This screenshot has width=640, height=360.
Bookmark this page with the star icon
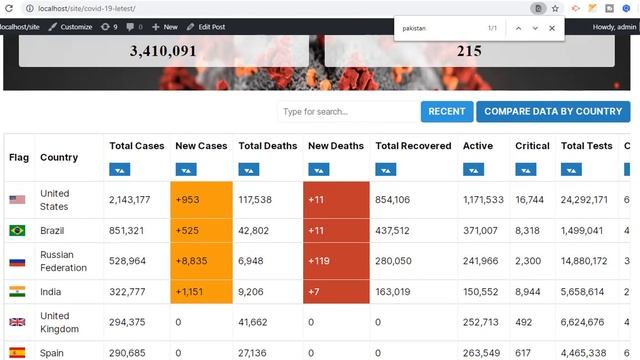click(555, 8)
